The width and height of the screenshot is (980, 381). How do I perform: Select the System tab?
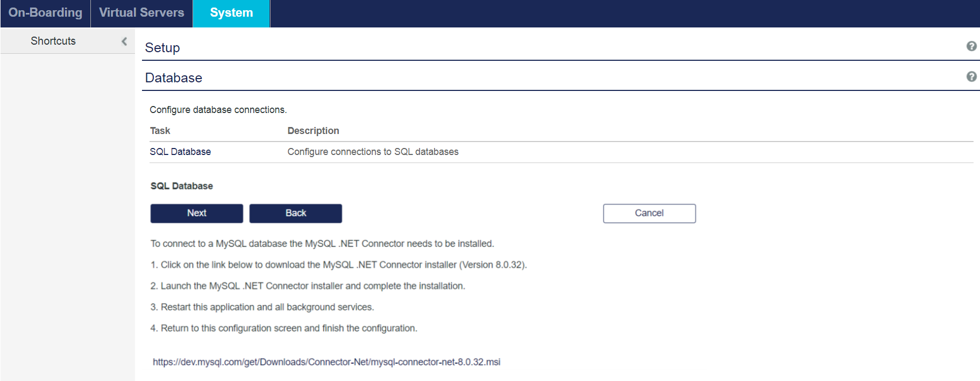pos(231,13)
